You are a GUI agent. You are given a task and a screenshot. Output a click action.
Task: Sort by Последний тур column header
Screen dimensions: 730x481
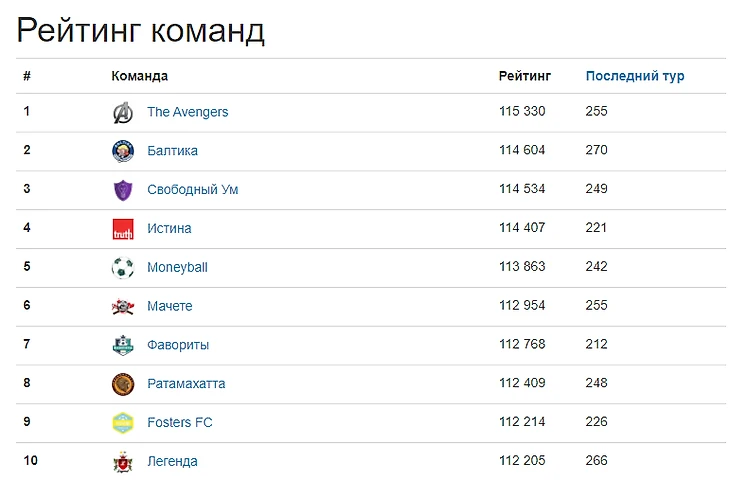tap(635, 76)
